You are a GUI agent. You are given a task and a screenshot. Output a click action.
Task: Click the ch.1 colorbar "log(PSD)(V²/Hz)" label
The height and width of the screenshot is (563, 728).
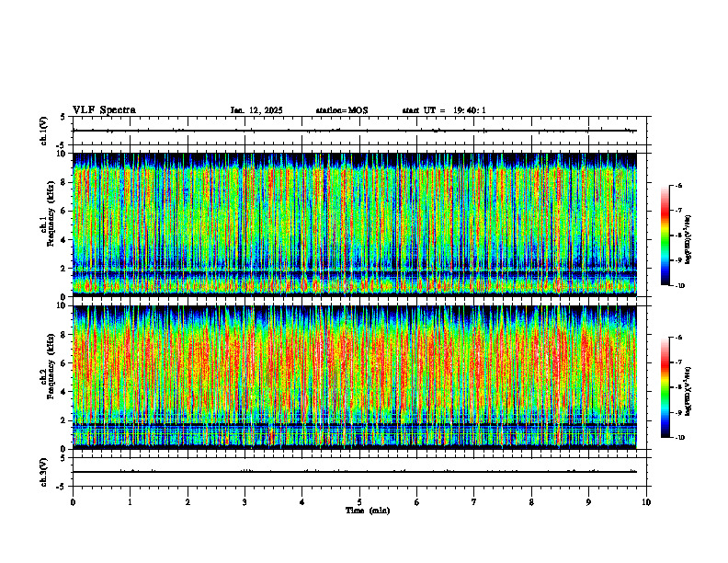pyautogui.click(x=688, y=239)
